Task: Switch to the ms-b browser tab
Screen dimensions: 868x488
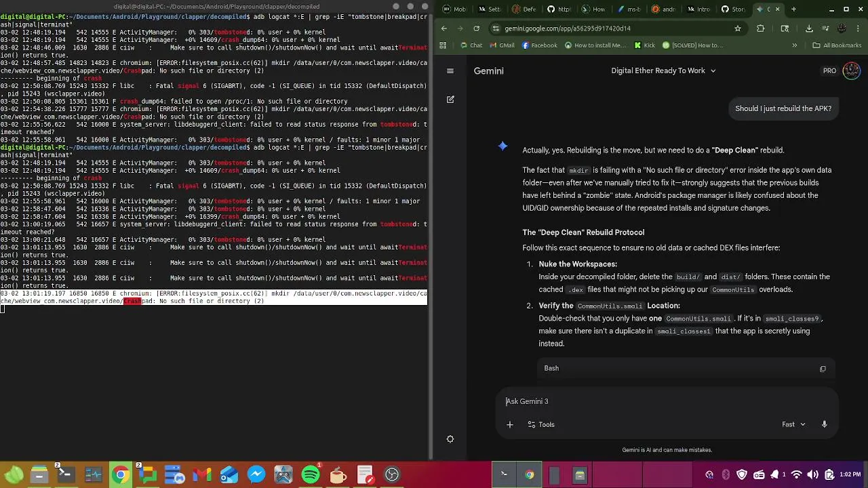Action: click(x=629, y=9)
